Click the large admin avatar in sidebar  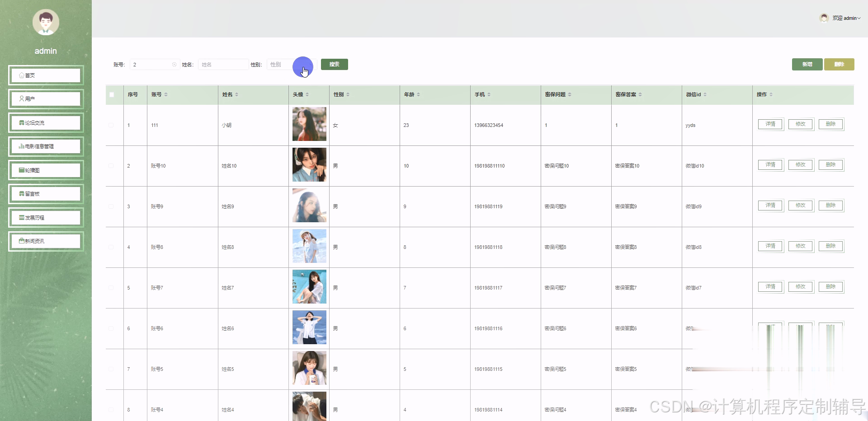(46, 22)
